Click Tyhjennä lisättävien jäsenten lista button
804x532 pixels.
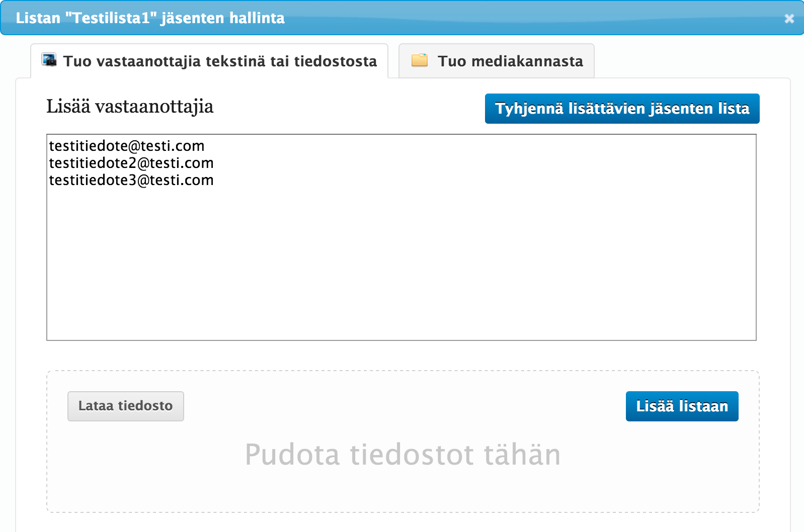[622, 109]
